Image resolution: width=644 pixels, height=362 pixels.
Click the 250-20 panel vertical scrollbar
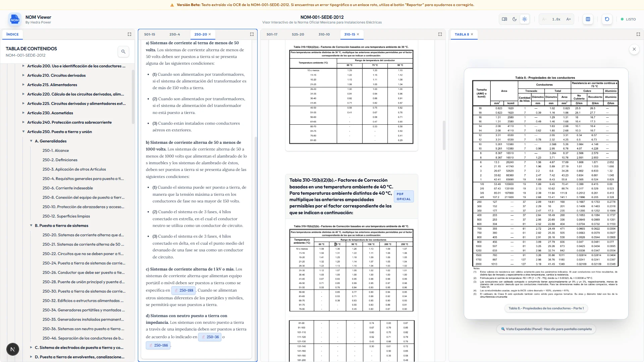[256, 249]
